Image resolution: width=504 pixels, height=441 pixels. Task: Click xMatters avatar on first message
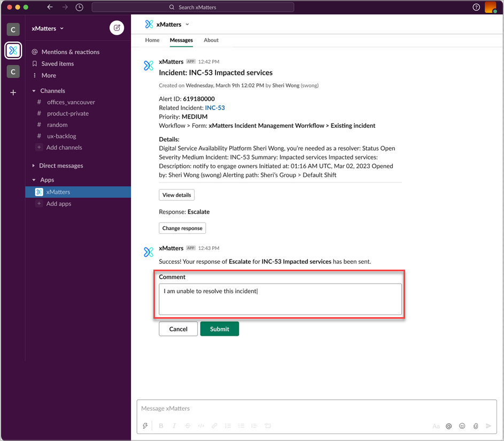coord(149,66)
